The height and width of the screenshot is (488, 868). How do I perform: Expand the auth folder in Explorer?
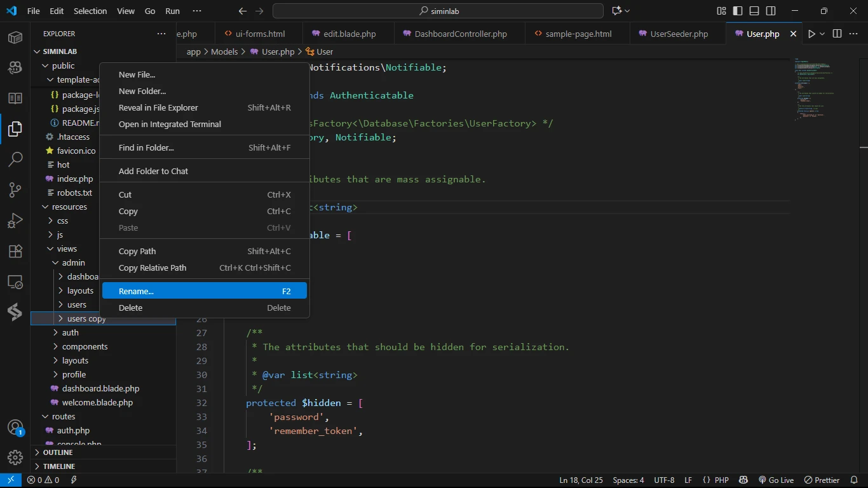tap(70, 332)
